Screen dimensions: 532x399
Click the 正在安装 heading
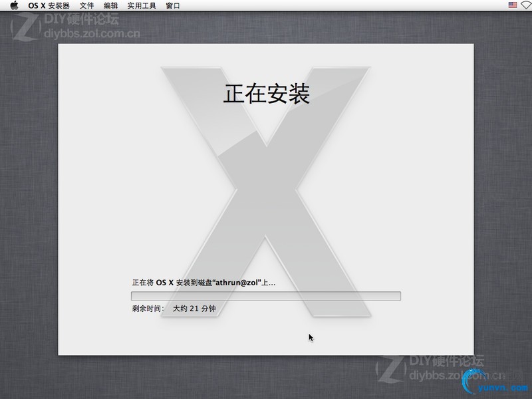[267, 94]
